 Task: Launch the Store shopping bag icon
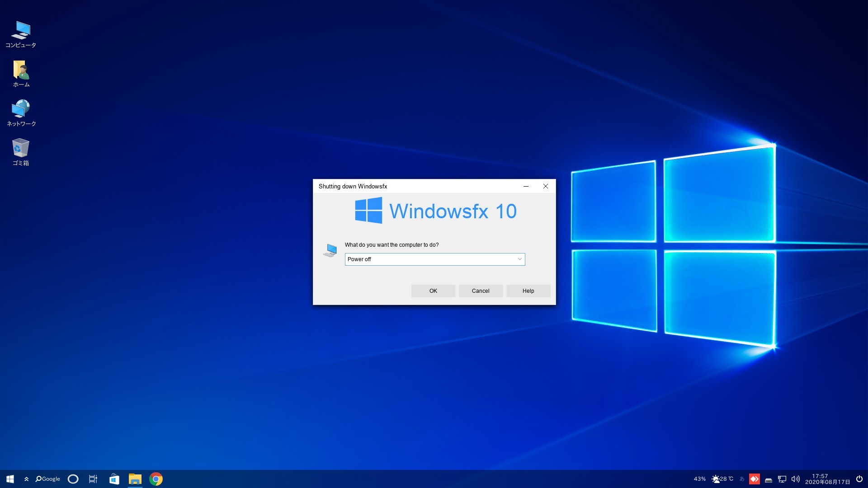(114, 479)
